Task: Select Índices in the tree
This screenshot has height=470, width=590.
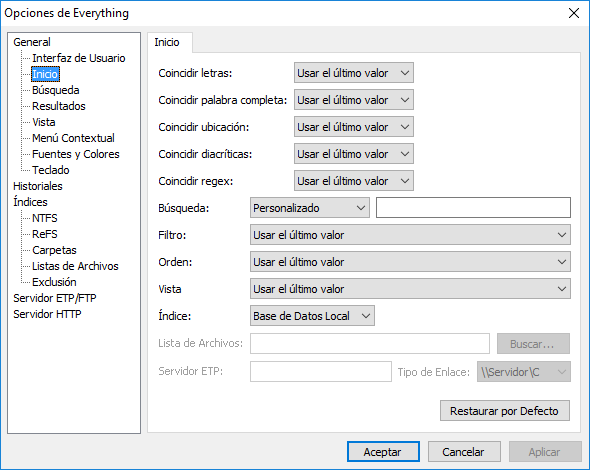Action: click(30, 202)
